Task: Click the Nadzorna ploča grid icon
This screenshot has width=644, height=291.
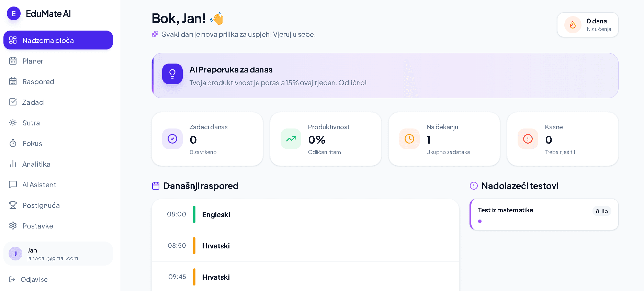Action: [x=13, y=40]
